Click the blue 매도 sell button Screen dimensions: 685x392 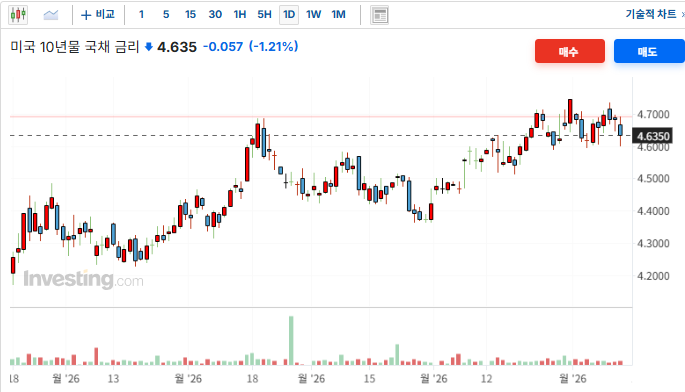pyautogui.click(x=649, y=51)
